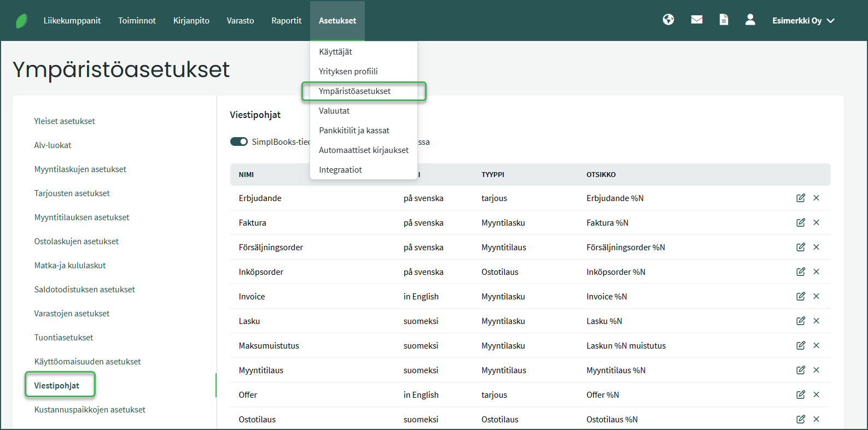The image size is (868, 430).
Task: Open Yleiset asetukset in sidebar
Action: click(x=65, y=121)
